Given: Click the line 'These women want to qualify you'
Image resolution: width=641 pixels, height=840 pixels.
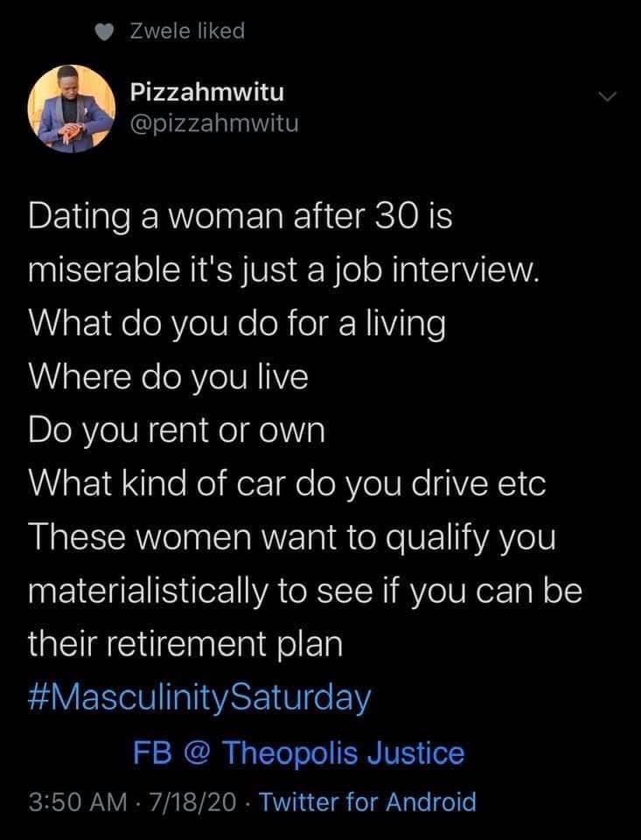Looking at the screenshot, I should pyautogui.click(x=292, y=537).
